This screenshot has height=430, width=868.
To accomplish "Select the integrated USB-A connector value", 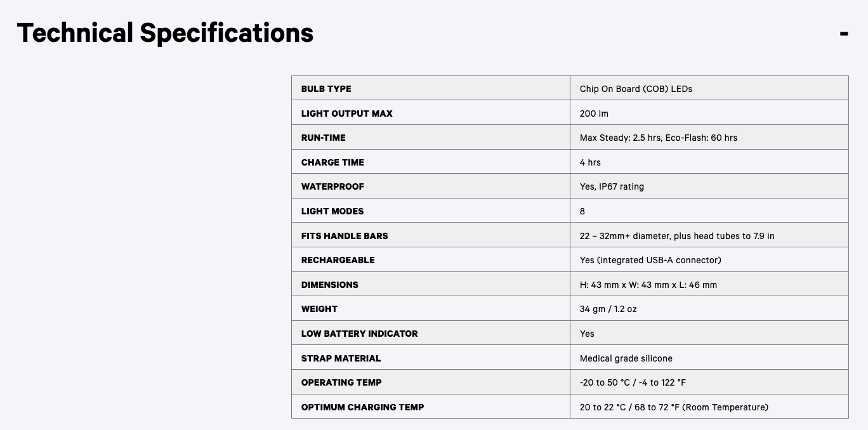I will (650, 260).
